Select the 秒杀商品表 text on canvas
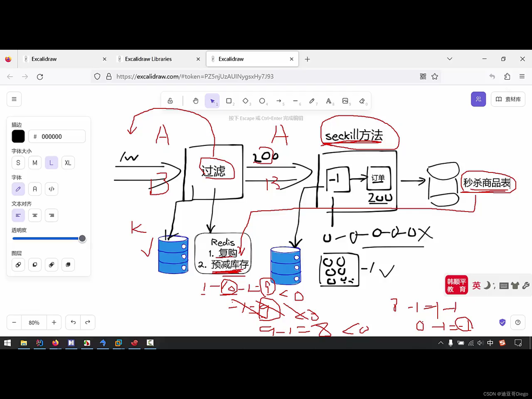The image size is (532, 399). (x=487, y=183)
